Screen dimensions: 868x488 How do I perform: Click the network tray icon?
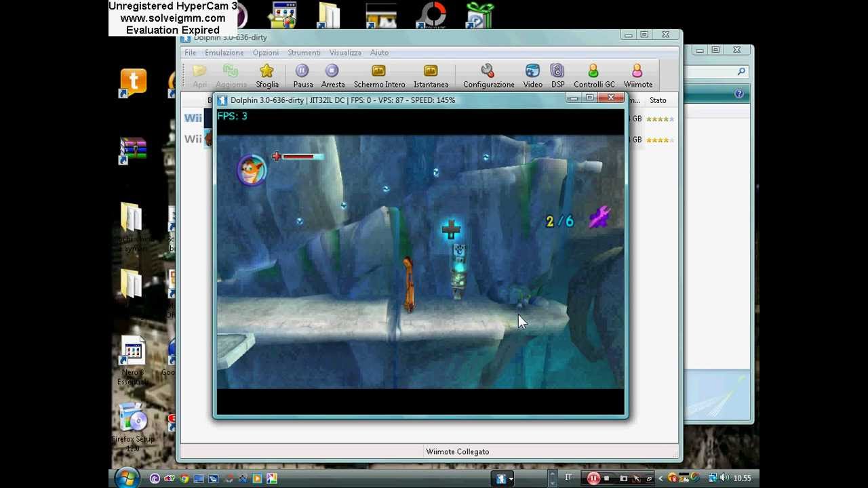coord(712,478)
